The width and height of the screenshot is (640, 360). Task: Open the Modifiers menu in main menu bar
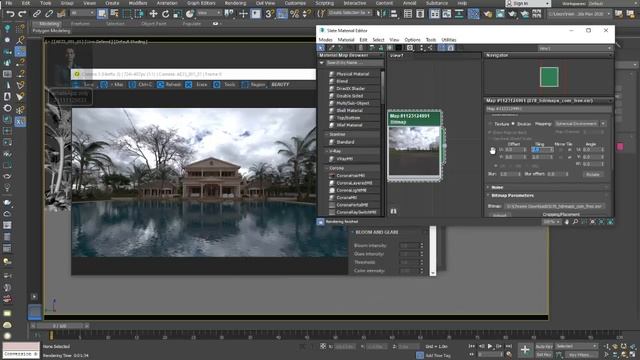tap(138, 3)
